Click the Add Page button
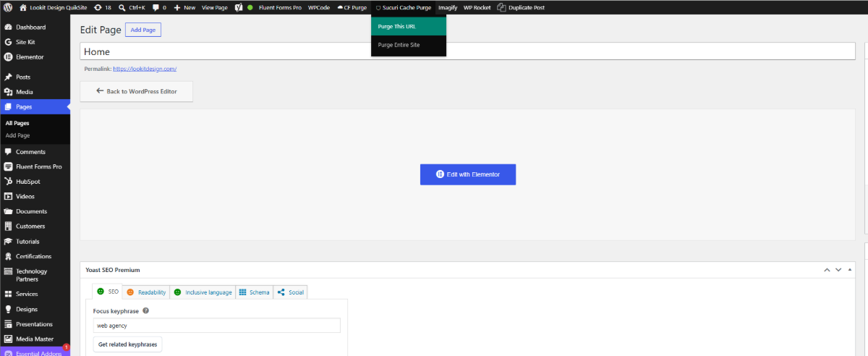This screenshot has width=868, height=356. pos(142,30)
